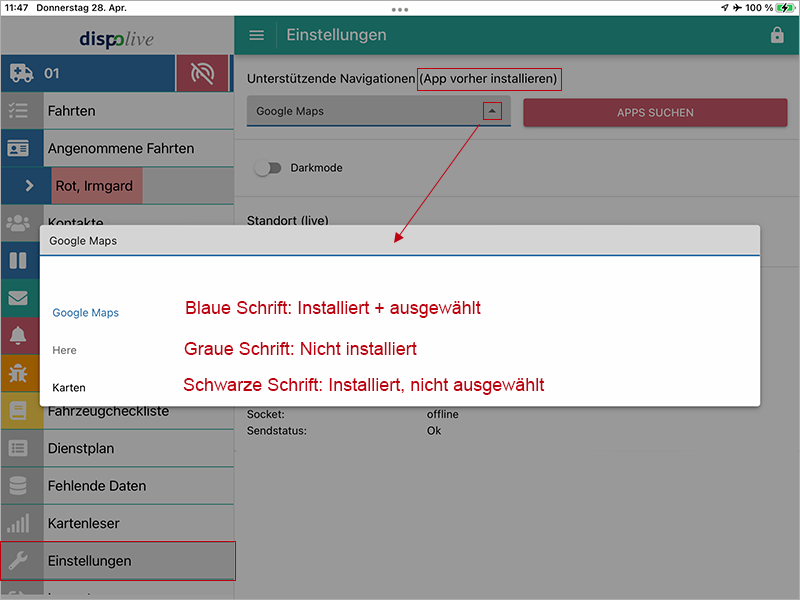This screenshot has width=800, height=600.
Task: Tap the ambulance vehicle icon next to 01
Action: [21, 73]
